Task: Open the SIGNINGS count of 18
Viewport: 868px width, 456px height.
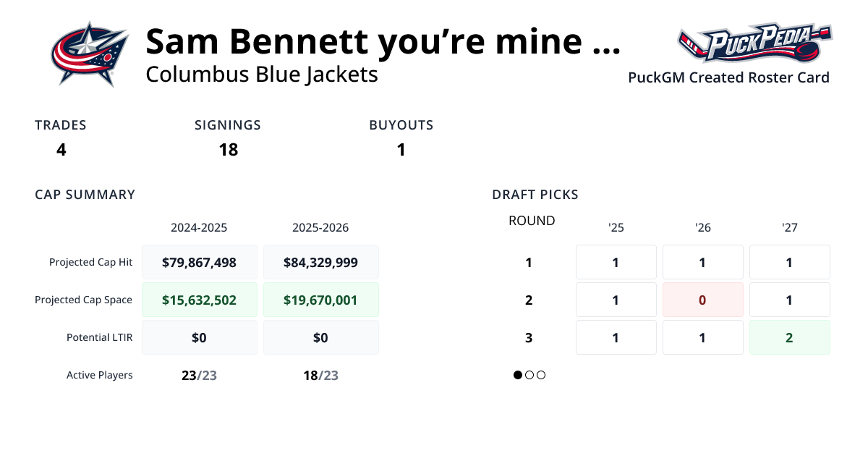Action: point(229,150)
